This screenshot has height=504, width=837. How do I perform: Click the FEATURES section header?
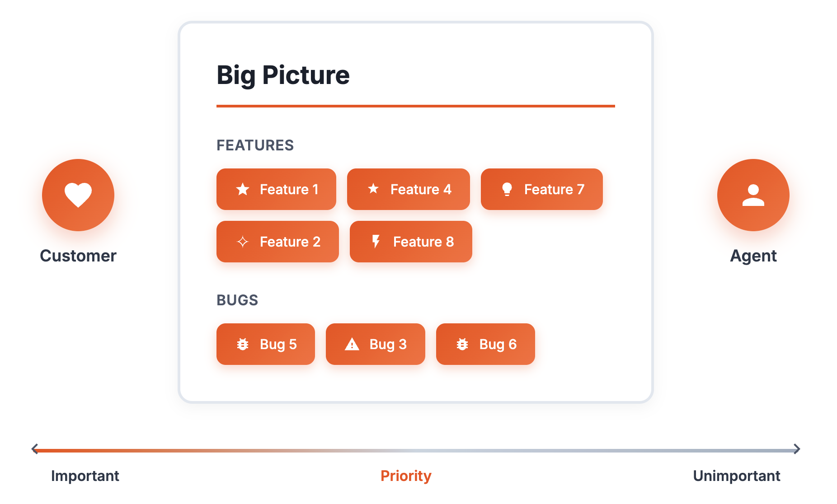click(x=255, y=145)
